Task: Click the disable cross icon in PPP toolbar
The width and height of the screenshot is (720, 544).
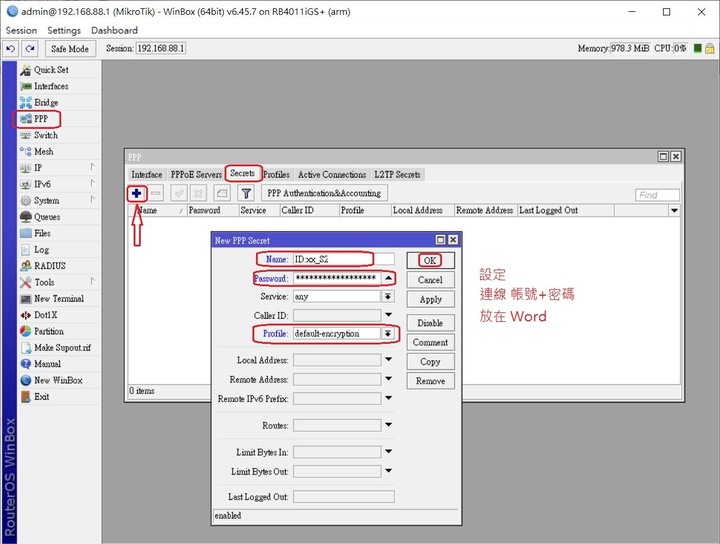Action: click(198, 193)
